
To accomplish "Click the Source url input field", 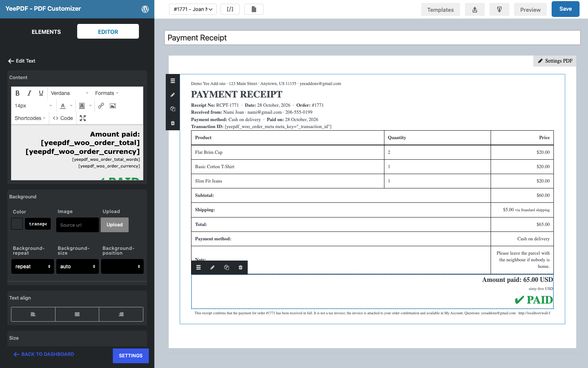I will pos(78,225).
